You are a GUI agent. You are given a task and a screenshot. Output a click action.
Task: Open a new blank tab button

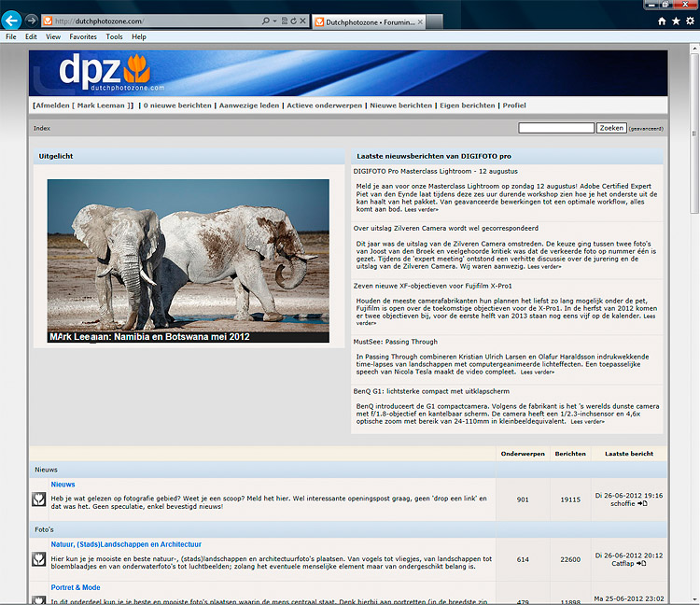click(x=434, y=21)
